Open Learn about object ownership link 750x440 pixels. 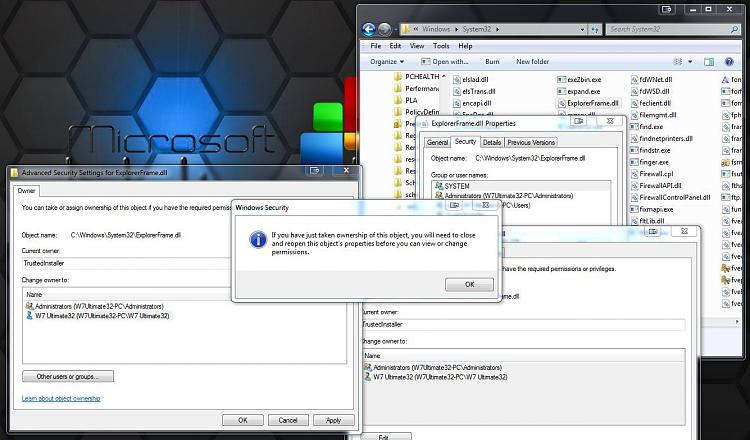point(61,398)
